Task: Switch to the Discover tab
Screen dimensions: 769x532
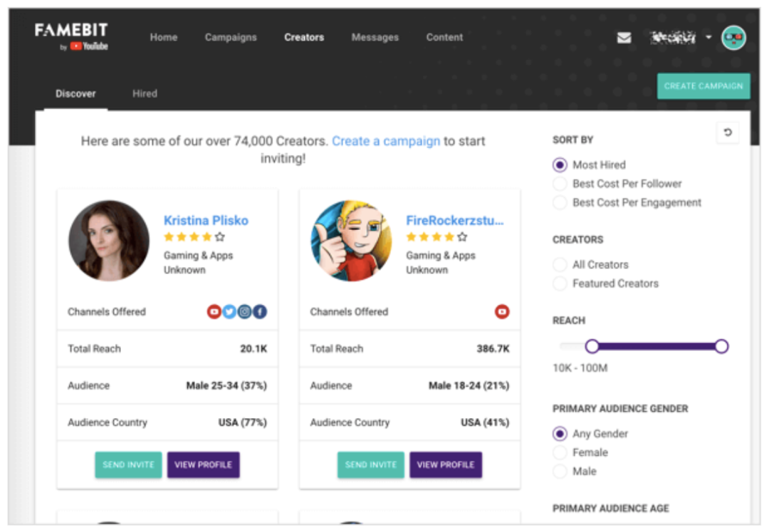Action: pos(75,93)
